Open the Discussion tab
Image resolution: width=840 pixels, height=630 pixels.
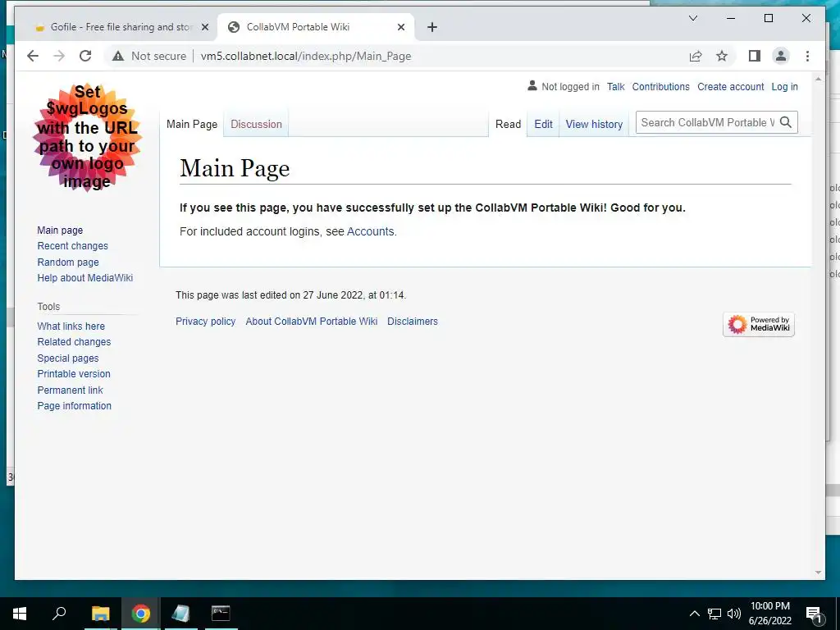256,125
